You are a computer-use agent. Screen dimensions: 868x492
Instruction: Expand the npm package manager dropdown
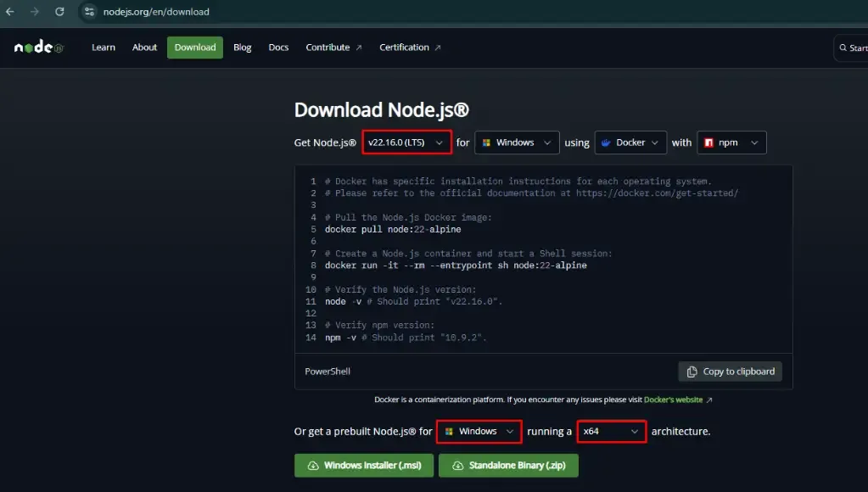(x=731, y=143)
